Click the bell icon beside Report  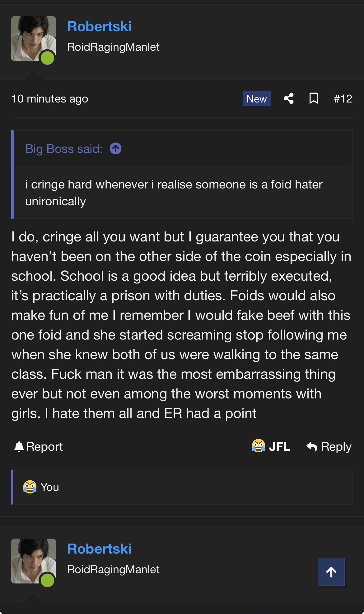click(x=19, y=447)
